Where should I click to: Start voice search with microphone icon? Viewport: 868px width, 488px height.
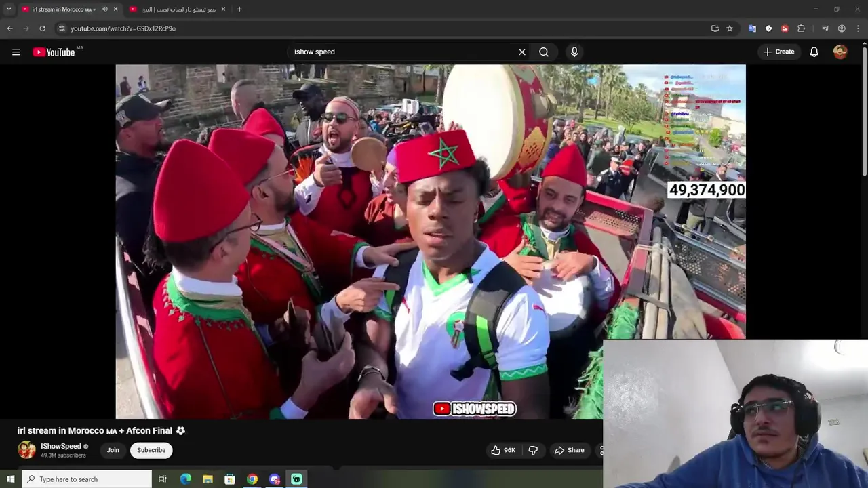click(574, 52)
